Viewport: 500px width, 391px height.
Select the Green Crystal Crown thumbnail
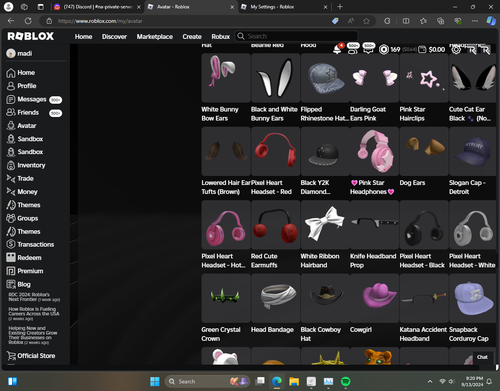[226, 298]
